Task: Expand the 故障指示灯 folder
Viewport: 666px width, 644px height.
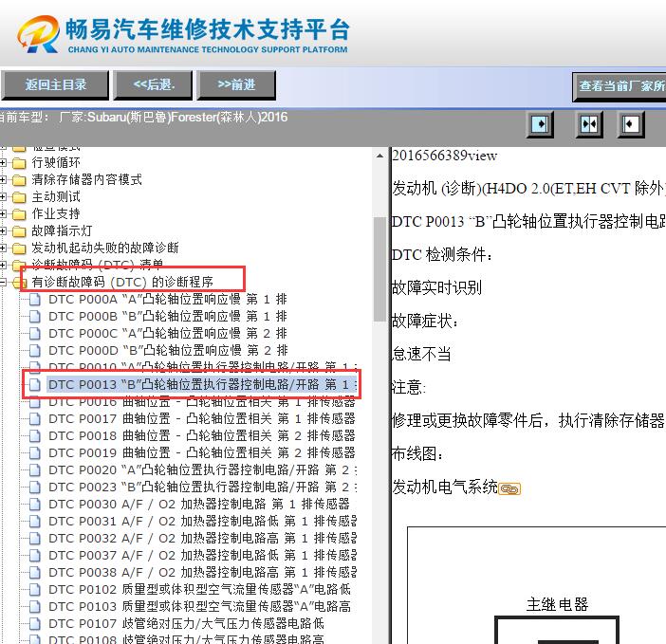Action: click(3, 230)
